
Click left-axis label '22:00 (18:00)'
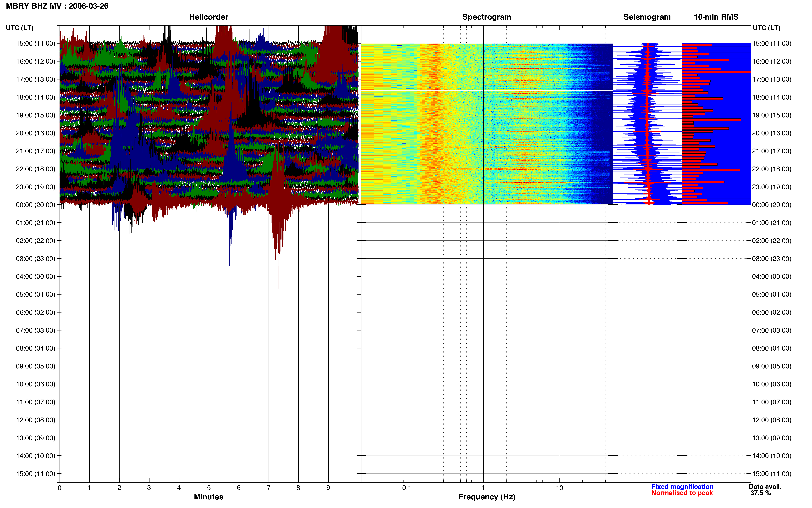(x=36, y=169)
